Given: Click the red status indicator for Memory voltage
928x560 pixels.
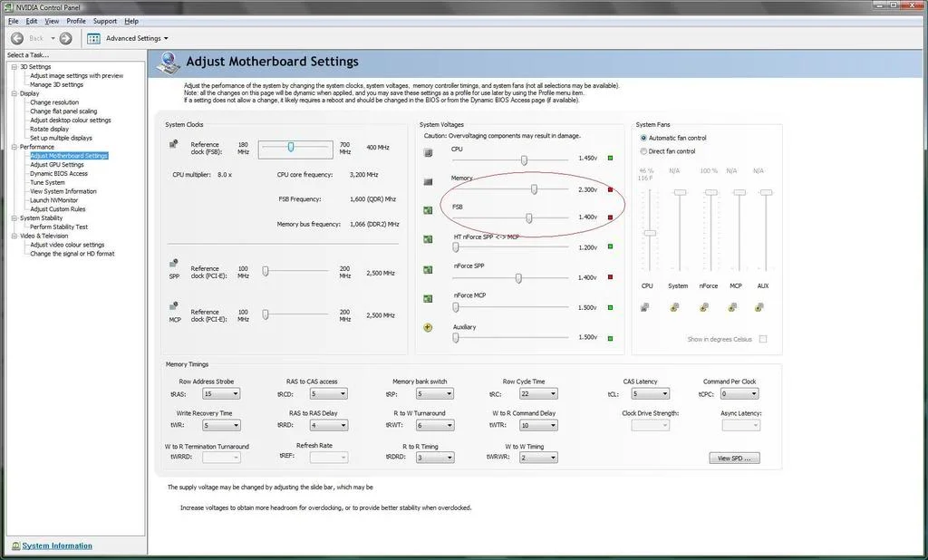Looking at the screenshot, I should click(610, 189).
